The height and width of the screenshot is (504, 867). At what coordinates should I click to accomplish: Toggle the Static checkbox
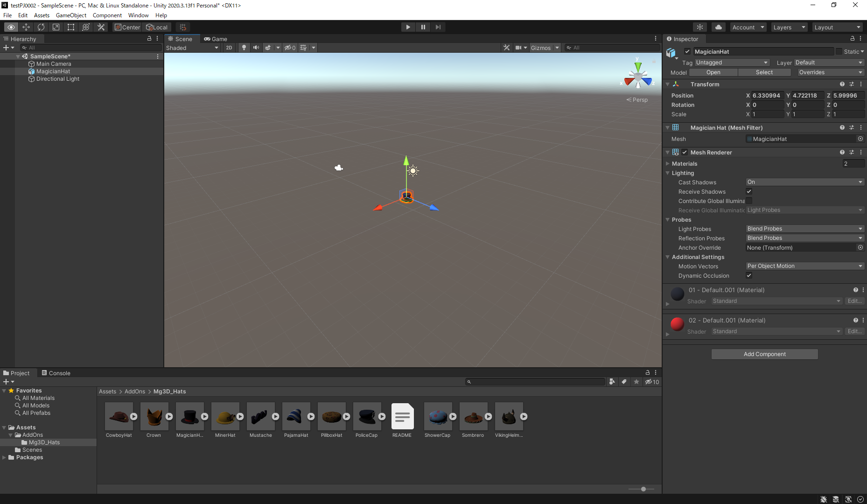click(x=839, y=52)
